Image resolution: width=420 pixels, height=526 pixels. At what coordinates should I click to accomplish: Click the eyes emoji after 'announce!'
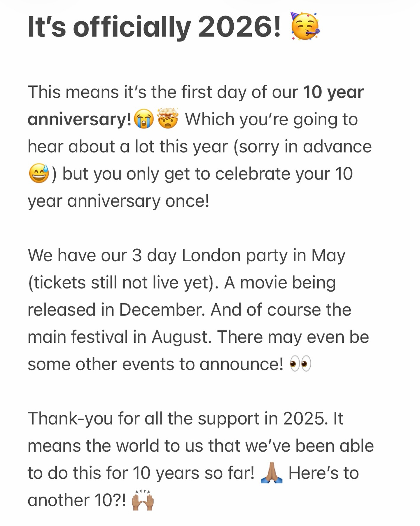(x=300, y=364)
